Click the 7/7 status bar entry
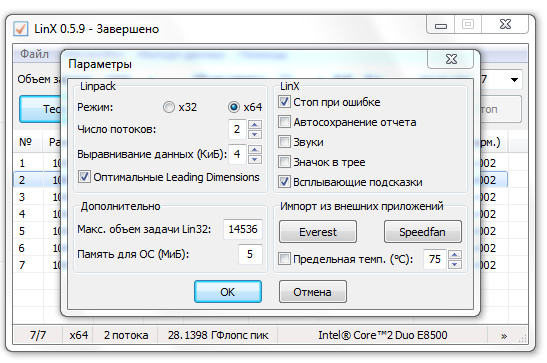The height and width of the screenshot is (363, 547). [x=38, y=335]
